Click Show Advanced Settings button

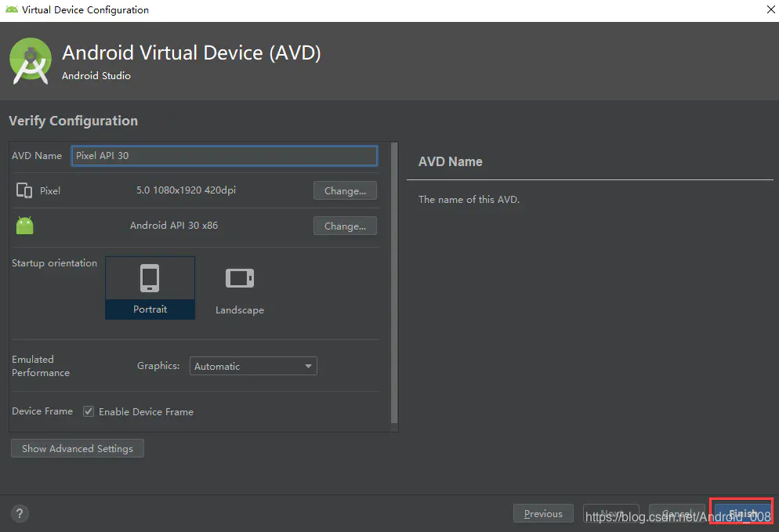[x=78, y=448]
